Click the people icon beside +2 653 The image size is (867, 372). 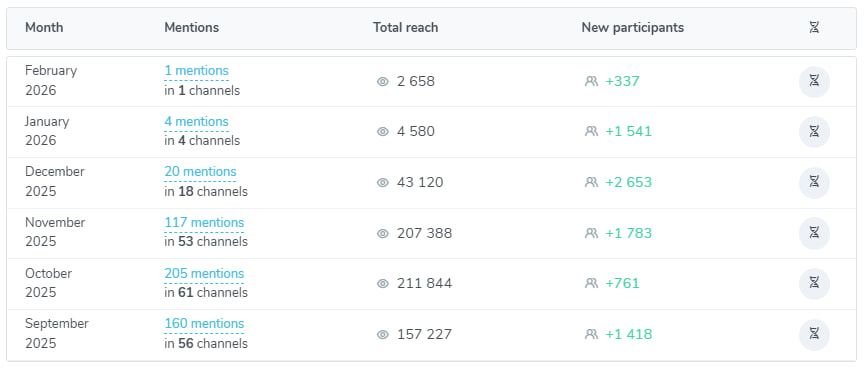click(591, 182)
